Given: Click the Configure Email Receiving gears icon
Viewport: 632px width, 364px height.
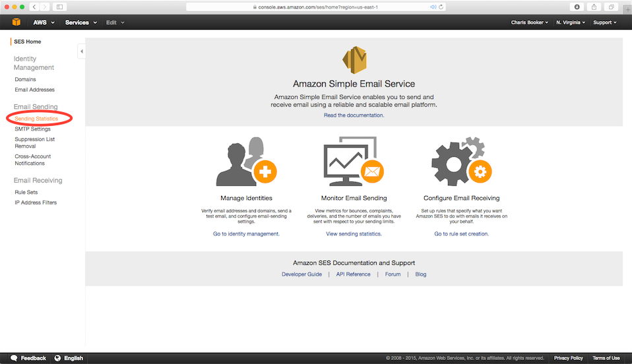Looking at the screenshot, I should [462, 161].
